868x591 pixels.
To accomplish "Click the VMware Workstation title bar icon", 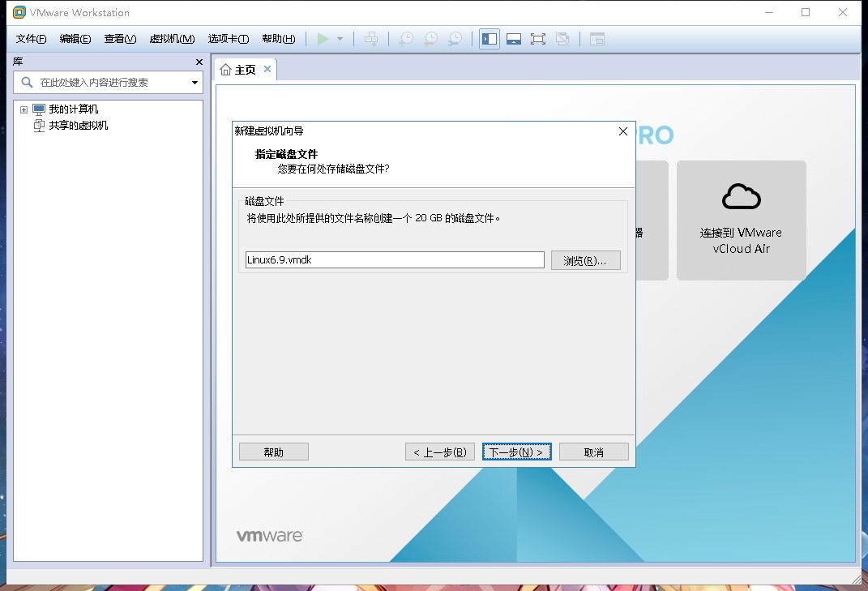I will pos(19,12).
